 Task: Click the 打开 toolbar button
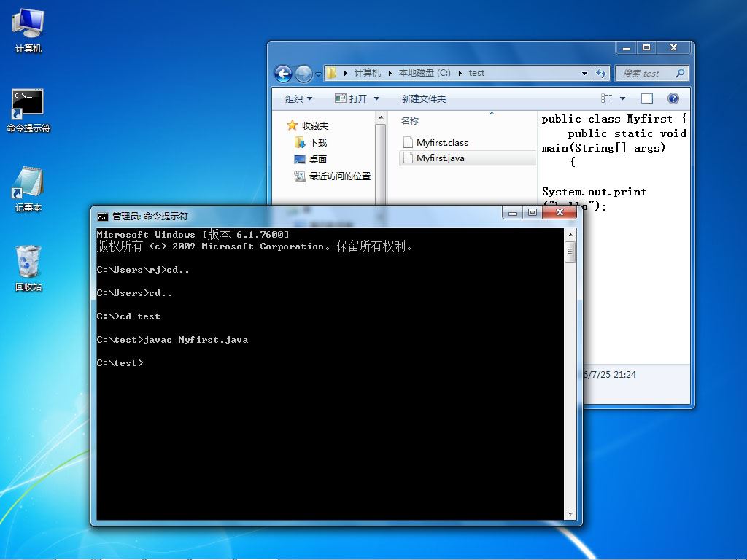coord(352,98)
